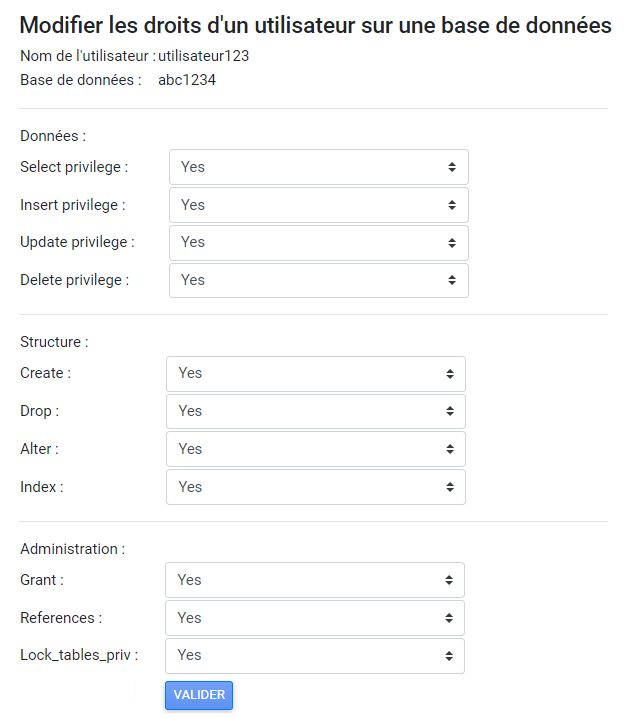The height and width of the screenshot is (718, 633).
Task: Open the Alter privilege dropdown
Action: pyautogui.click(x=316, y=449)
